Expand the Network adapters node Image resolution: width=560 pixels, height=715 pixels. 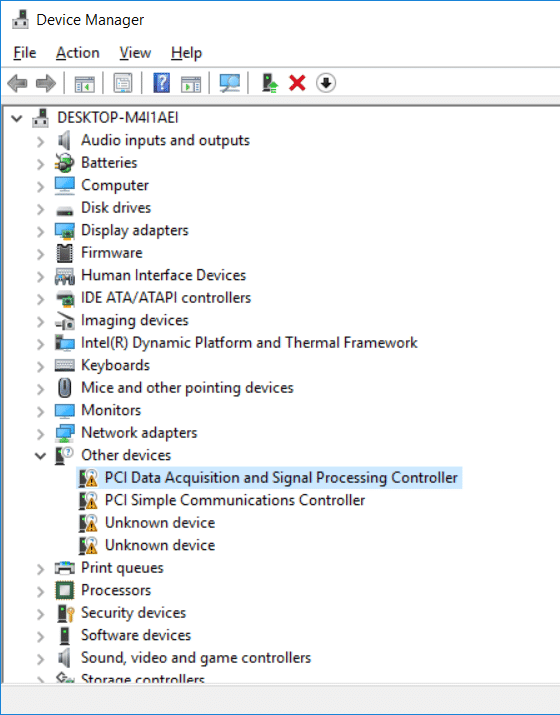point(41,434)
